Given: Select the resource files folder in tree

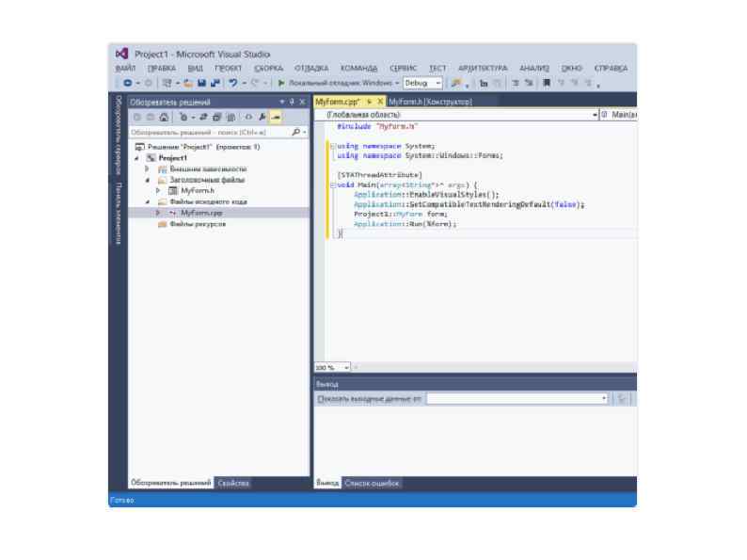Looking at the screenshot, I should click(x=198, y=224).
